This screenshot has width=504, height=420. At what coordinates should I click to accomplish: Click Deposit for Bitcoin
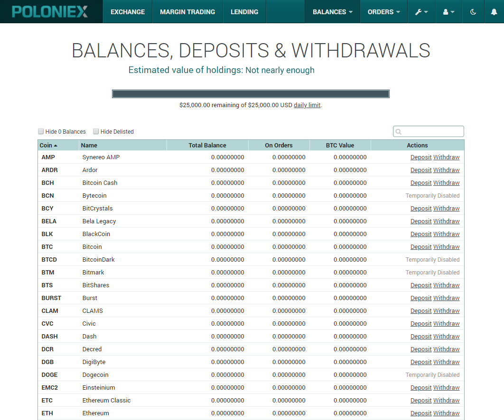421,247
